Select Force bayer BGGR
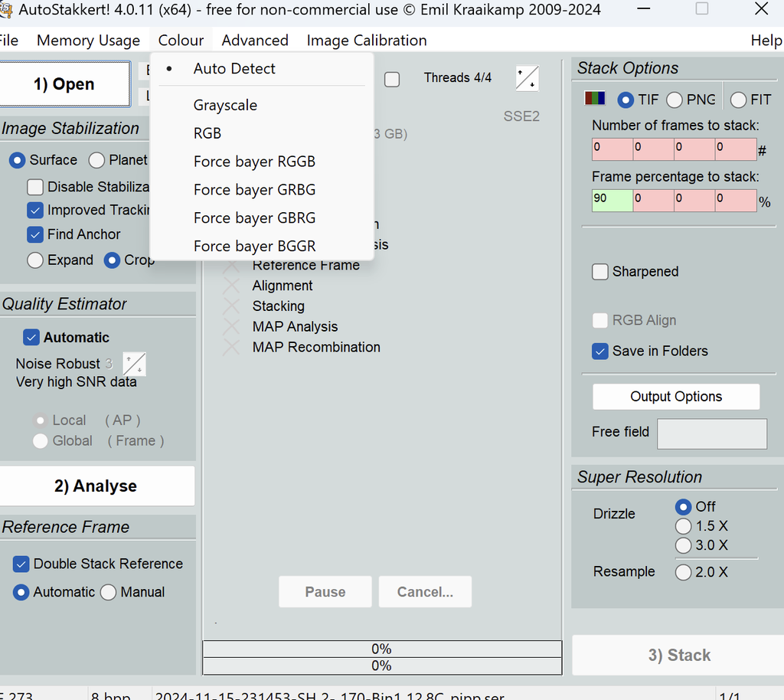The width and height of the screenshot is (784, 700). (262, 246)
